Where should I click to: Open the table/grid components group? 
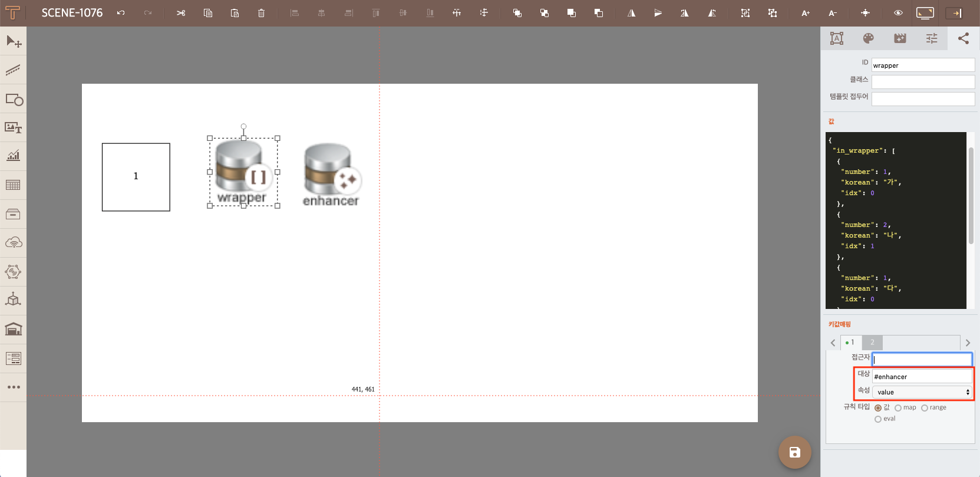[x=14, y=185]
